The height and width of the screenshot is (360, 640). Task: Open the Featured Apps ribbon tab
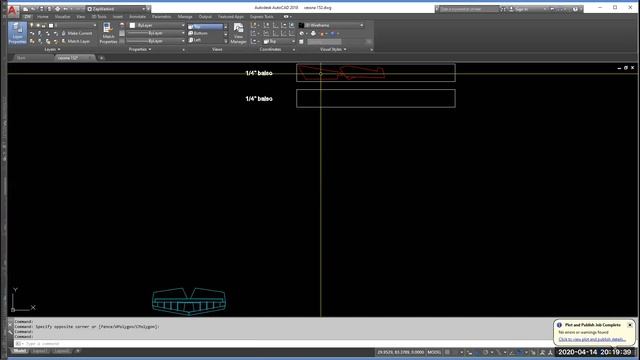(x=231, y=17)
